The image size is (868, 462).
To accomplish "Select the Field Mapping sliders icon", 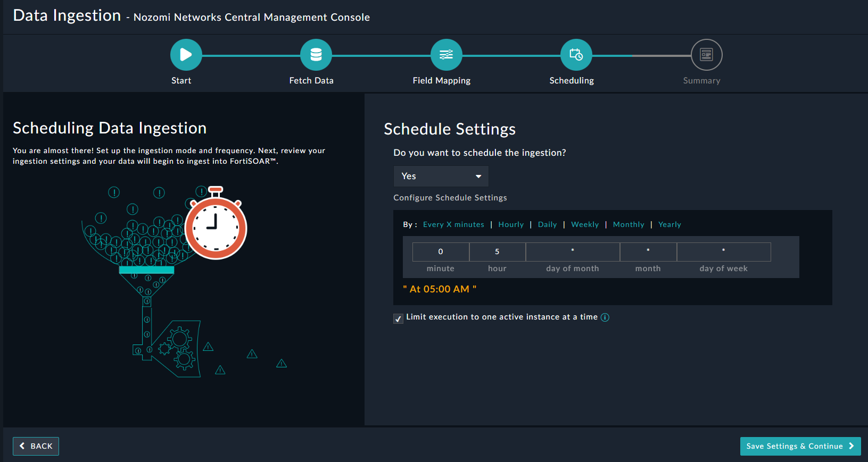I will pos(446,55).
